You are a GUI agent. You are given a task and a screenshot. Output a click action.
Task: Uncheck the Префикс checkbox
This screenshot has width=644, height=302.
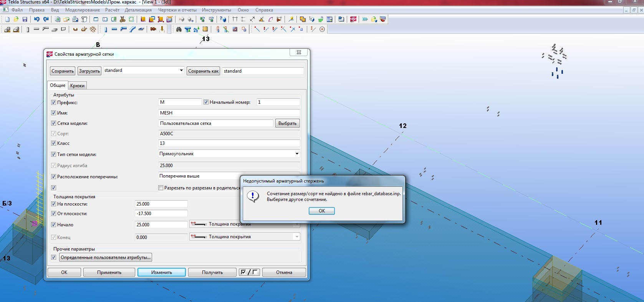(x=54, y=103)
